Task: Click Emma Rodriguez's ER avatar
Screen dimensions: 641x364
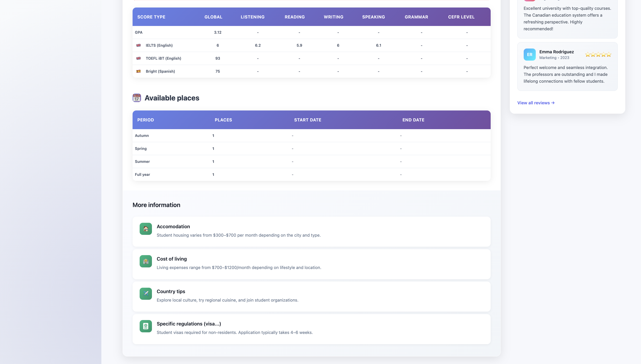Action: point(530,54)
